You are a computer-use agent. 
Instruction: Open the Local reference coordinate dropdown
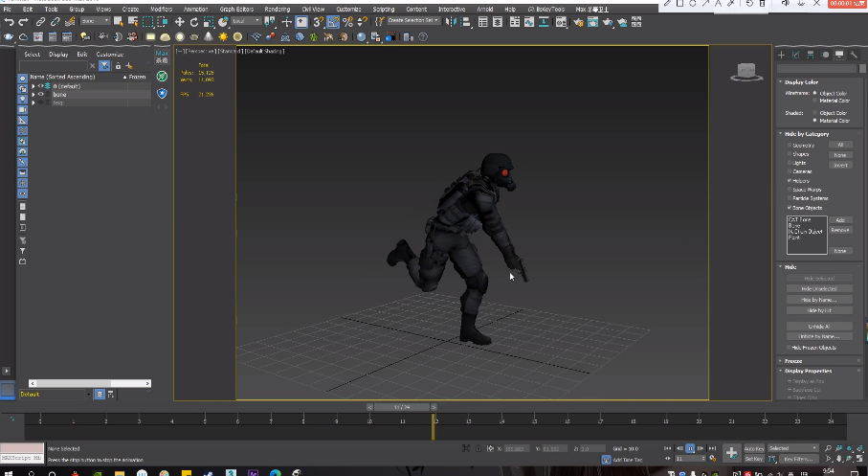246,21
